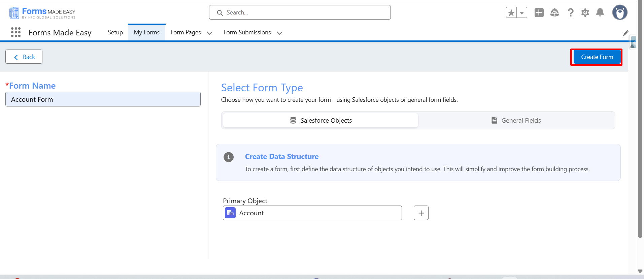
Task: Open the user profile avatar
Action: pos(620,13)
